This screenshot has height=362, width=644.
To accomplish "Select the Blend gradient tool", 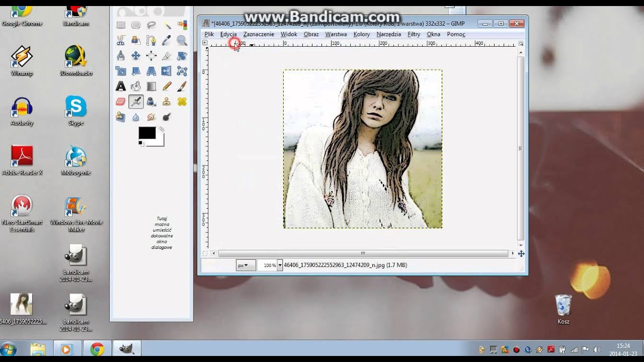I will coord(151,86).
